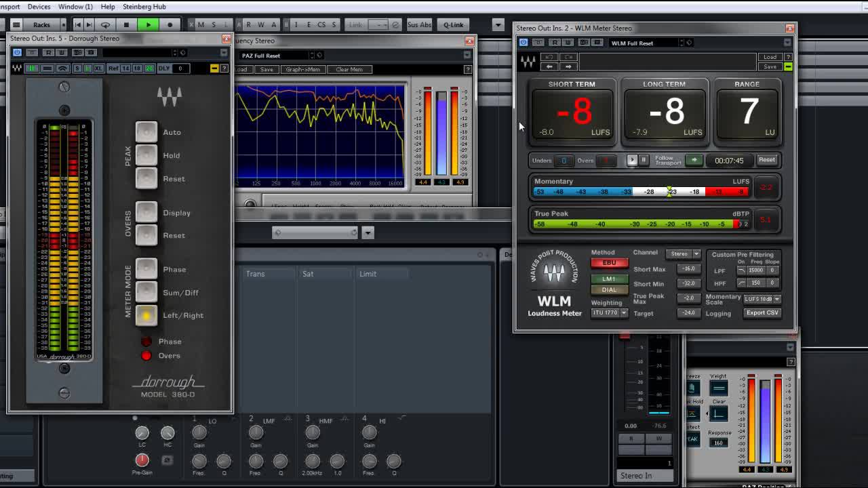Click the True Peak dBTP meter bar

pos(641,224)
